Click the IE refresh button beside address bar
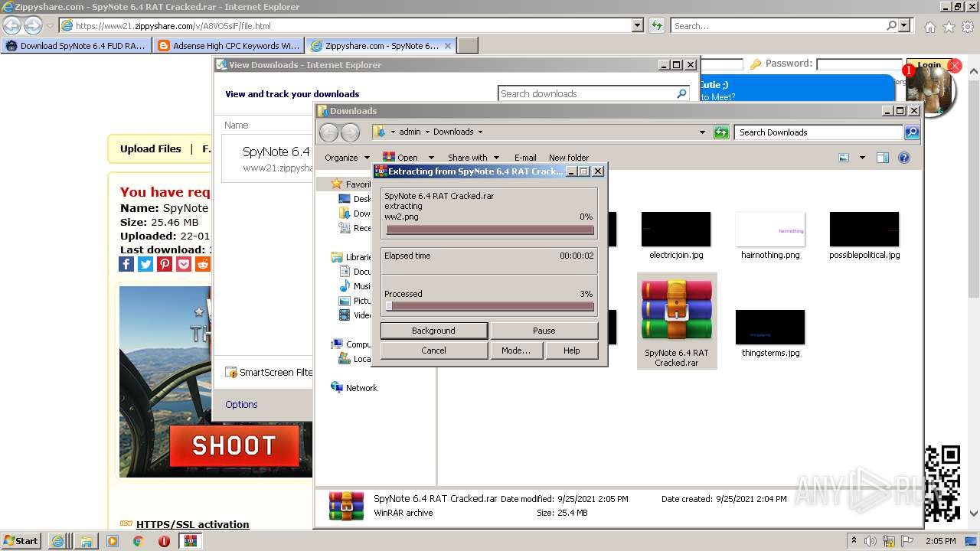 (x=656, y=25)
